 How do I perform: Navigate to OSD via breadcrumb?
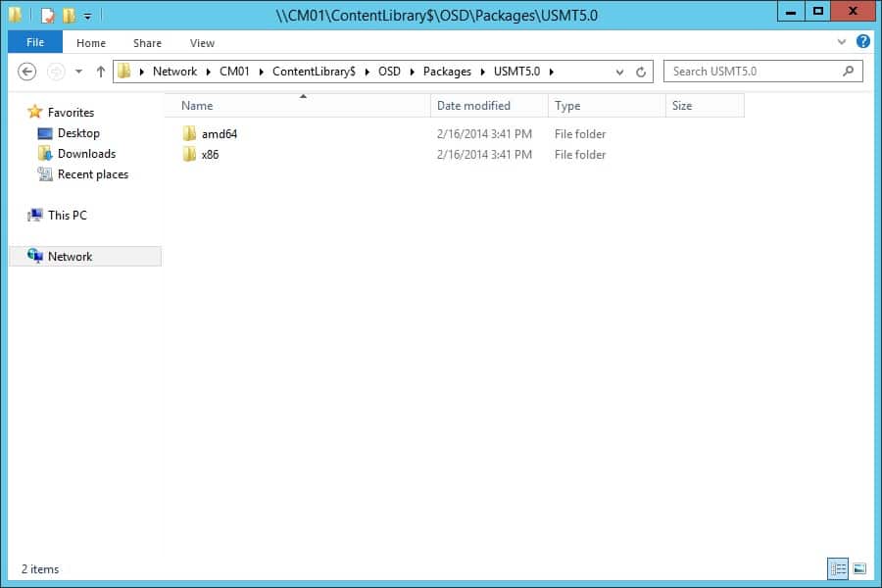tap(389, 71)
